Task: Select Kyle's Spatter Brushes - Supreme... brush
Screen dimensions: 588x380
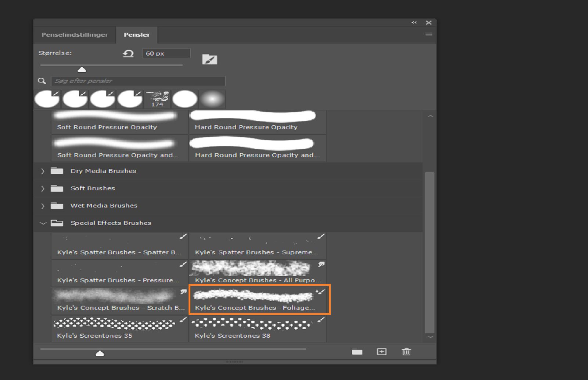Action: coord(257,246)
